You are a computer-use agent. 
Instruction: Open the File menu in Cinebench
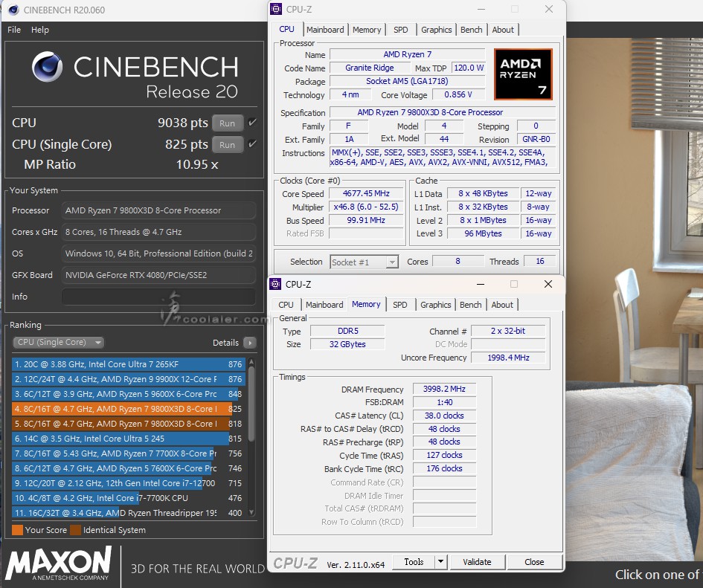pos(14,30)
